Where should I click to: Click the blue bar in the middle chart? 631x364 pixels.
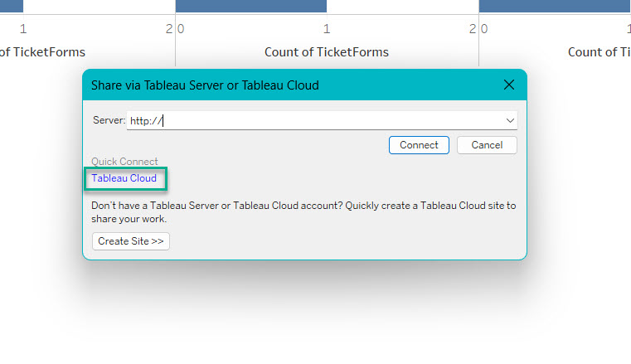pos(250,6)
